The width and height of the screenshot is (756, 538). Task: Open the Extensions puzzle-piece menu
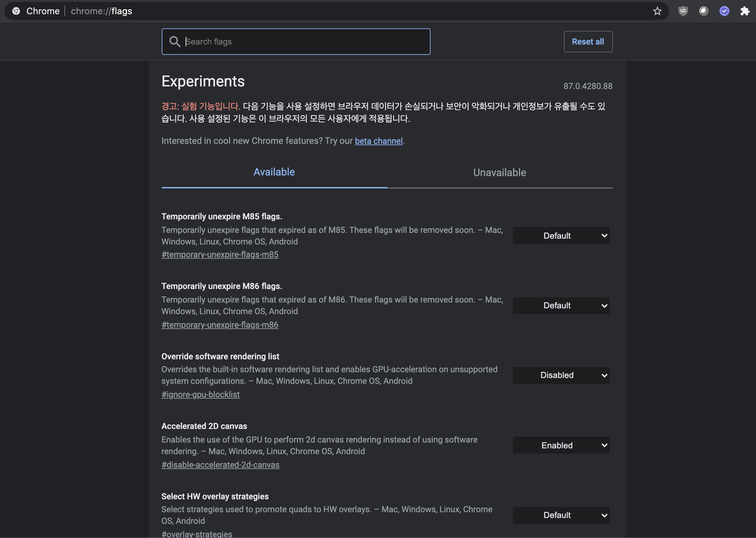(x=745, y=11)
